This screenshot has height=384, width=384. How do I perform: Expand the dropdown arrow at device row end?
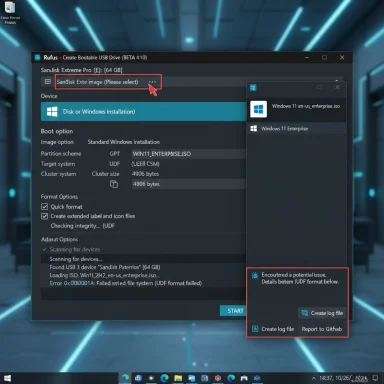point(337,81)
